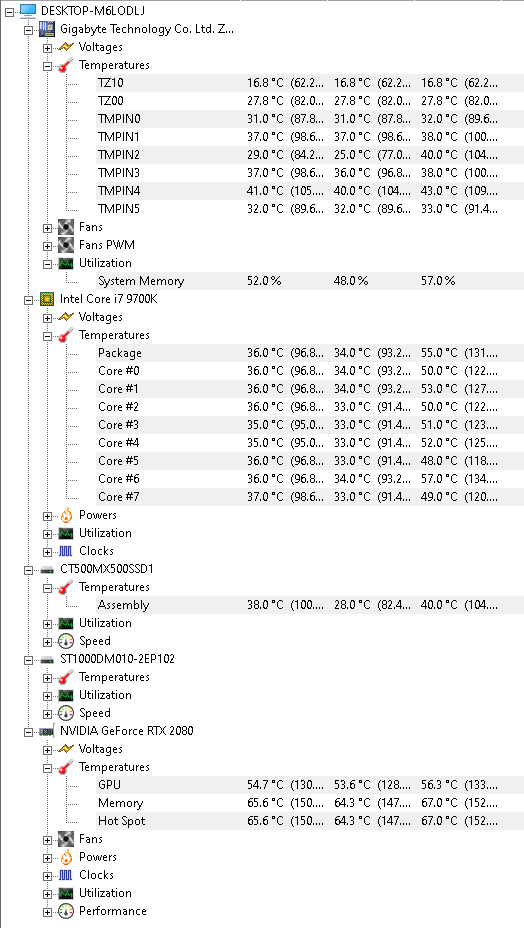This screenshot has height=928, width=524.
Task: Expand CT500MX500SSD1 Speed node
Action: [x=47, y=642]
